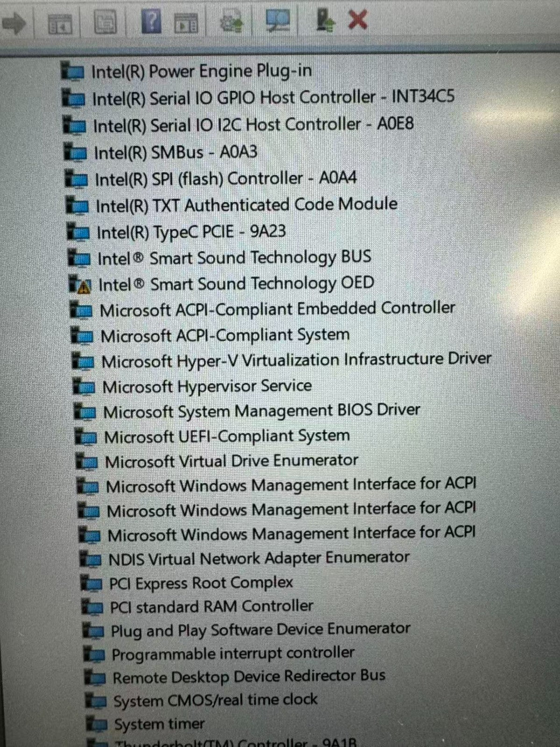The image size is (560, 747).
Task: Click the red X Uninstall device icon
Action: tap(358, 20)
